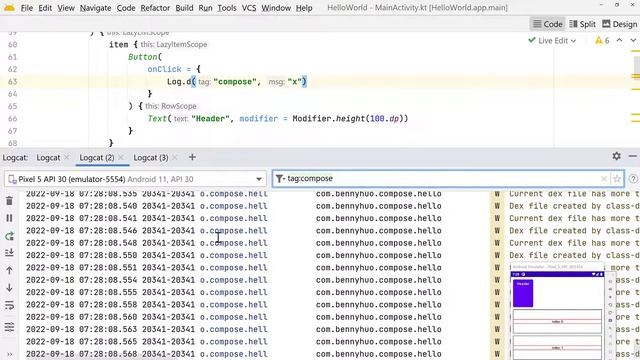Open the Run menu
The image size is (640, 360).
205,8
